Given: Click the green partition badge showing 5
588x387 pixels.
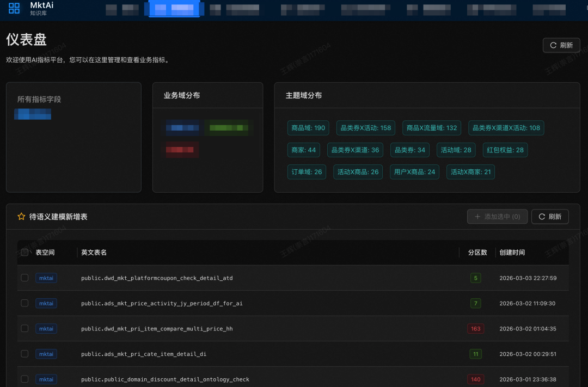Looking at the screenshot, I should (x=475, y=278).
